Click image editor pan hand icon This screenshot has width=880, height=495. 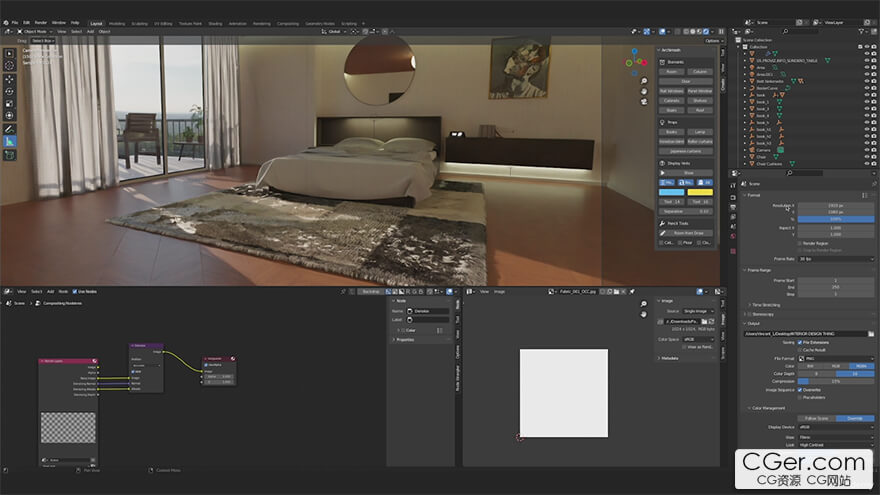click(x=644, y=314)
